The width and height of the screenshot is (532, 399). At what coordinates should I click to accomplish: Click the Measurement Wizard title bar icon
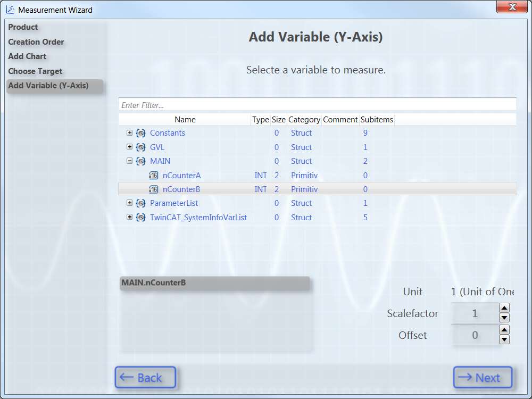pos(10,10)
